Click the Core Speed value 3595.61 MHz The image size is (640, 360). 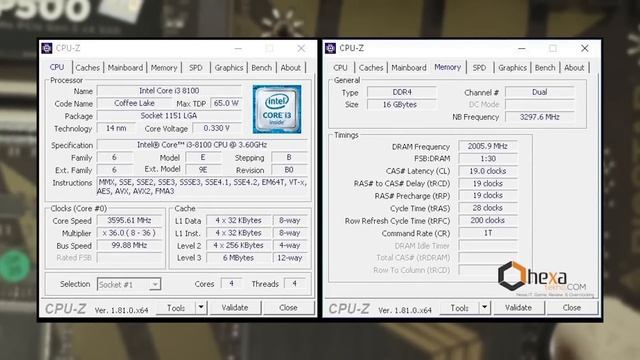tap(129, 220)
